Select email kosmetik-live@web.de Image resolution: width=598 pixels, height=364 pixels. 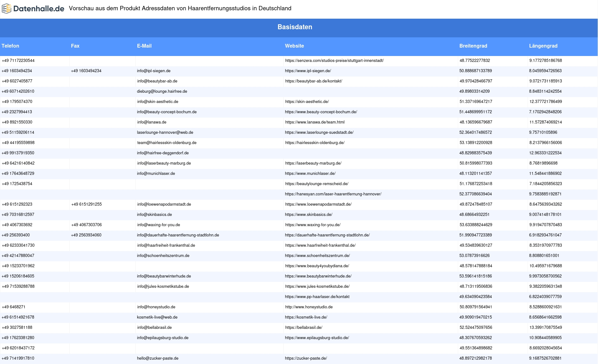coord(157,317)
